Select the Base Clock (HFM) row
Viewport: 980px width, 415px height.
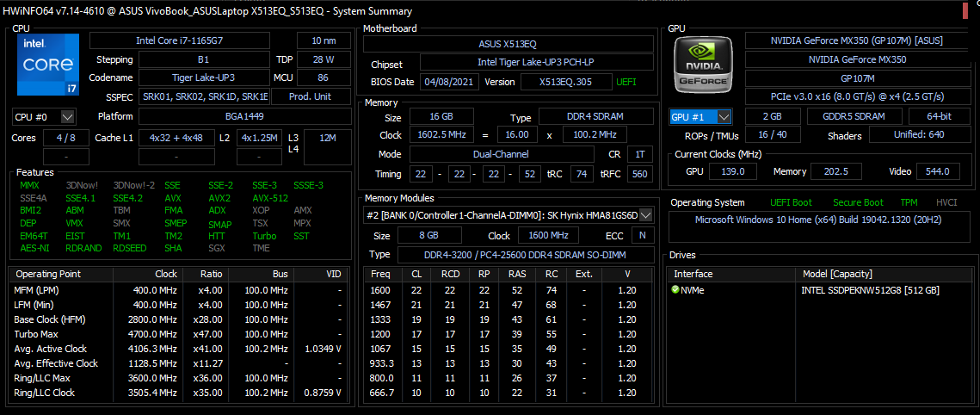[180, 319]
